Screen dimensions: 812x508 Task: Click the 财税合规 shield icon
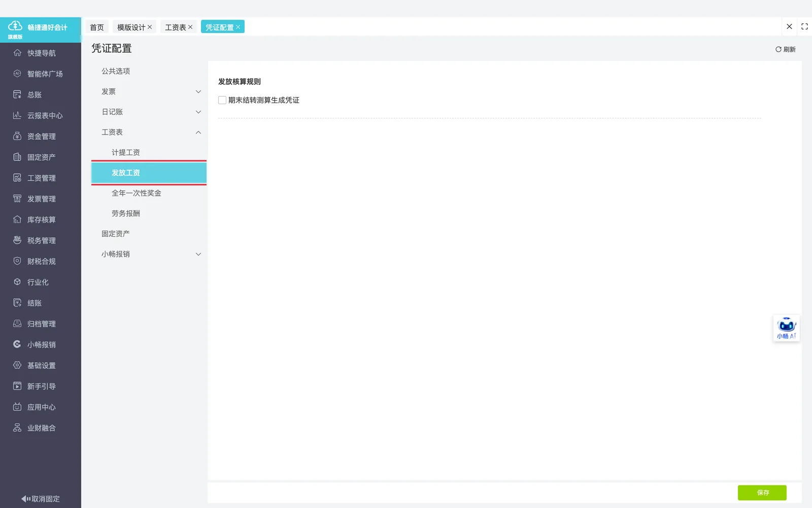point(17,261)
